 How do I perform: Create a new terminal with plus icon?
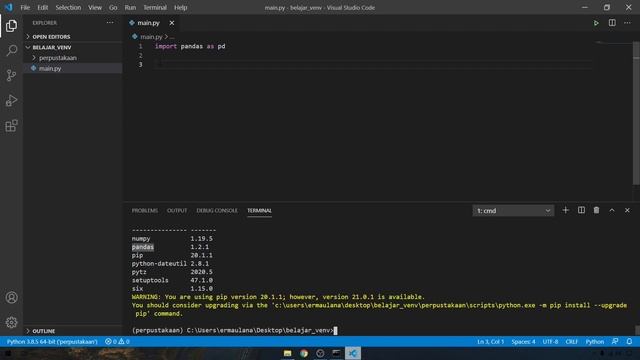click(x=565, y=210)
